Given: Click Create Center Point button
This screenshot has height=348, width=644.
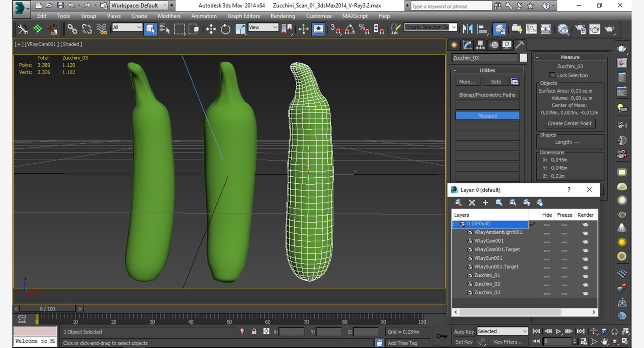Looking at the screenshot, I should [x=570, y=123].
